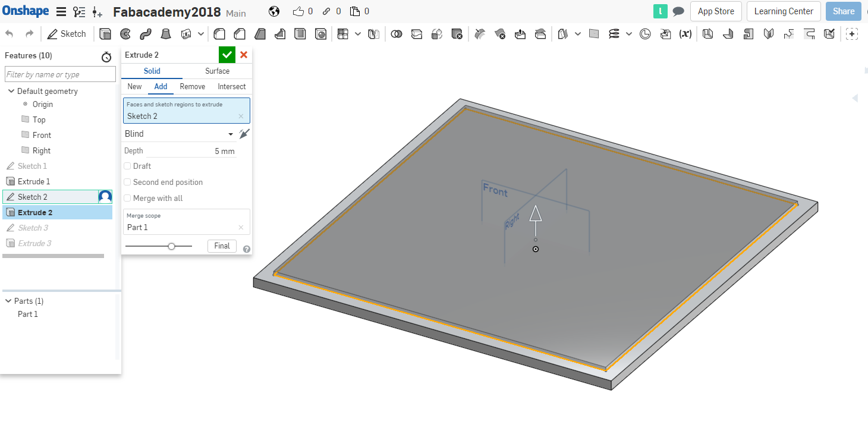The height and width of the screenshot is (437, 868).
Task: Open the App Store
Action: pos(716,11)
